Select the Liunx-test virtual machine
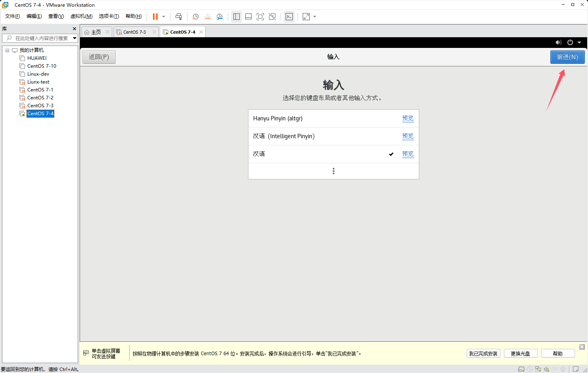588x373 pixels. click(x=38, y=82)
